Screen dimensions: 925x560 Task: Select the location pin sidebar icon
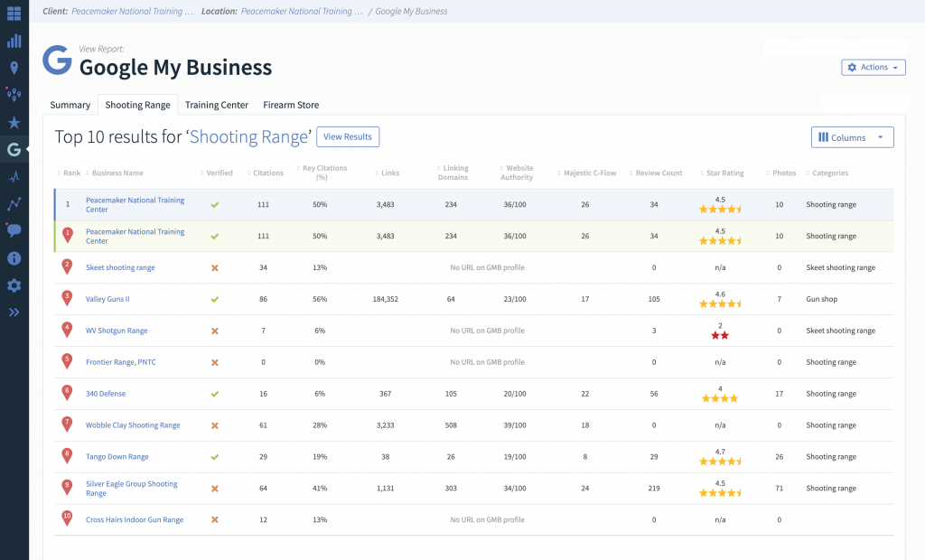tap(14, 68)
